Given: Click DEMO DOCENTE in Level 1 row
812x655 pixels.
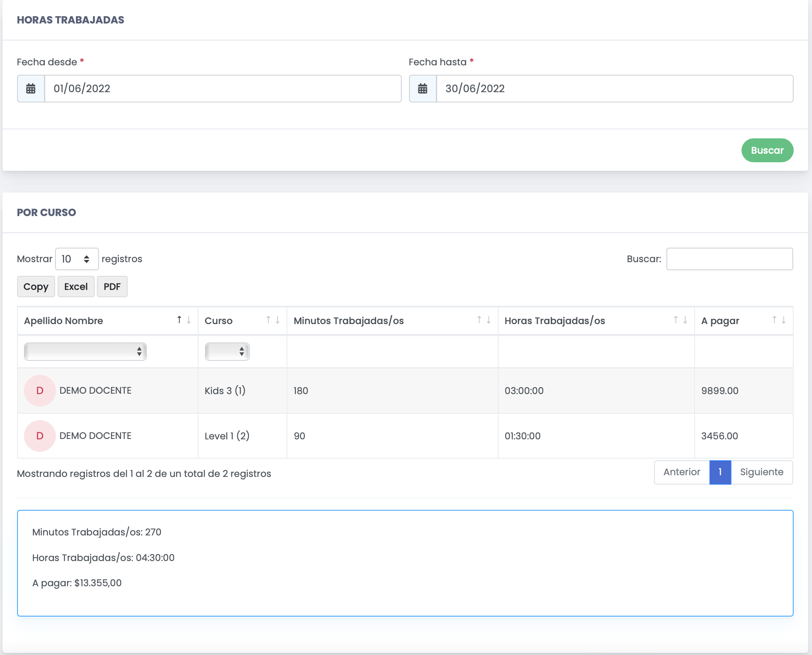Looking at the screenshot, I should (96, 436).
